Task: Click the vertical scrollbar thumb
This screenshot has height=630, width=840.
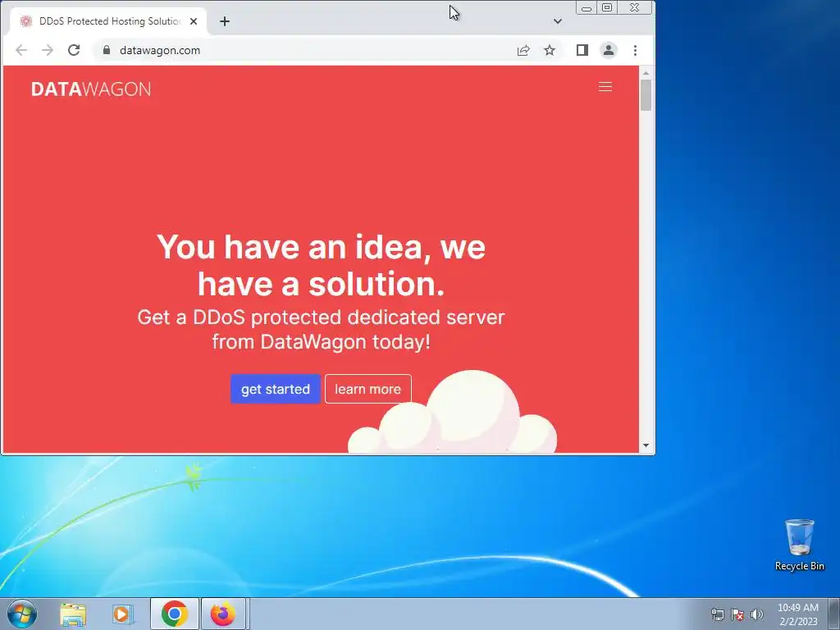Action: tap(646, 95)
